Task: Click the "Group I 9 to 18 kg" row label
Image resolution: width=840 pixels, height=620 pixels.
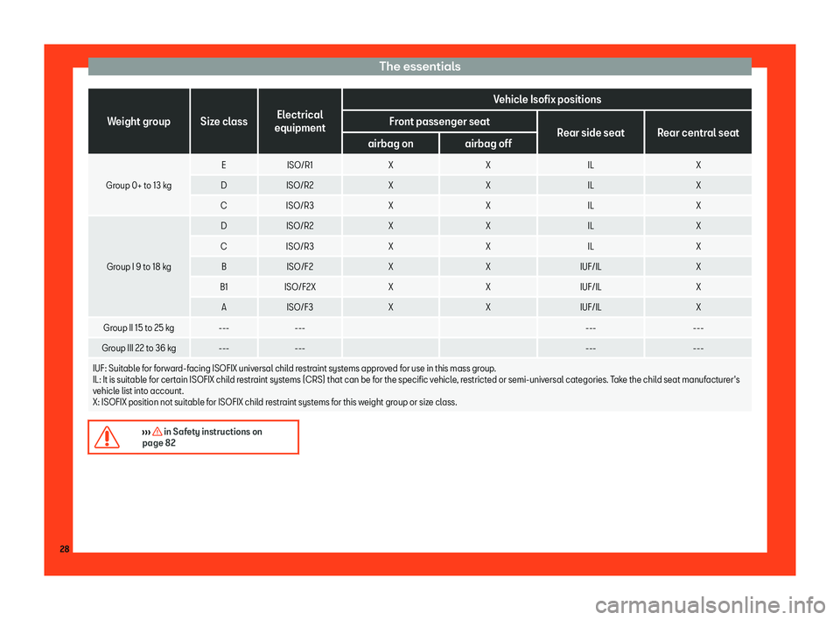Action: click(x=138, y=265)
